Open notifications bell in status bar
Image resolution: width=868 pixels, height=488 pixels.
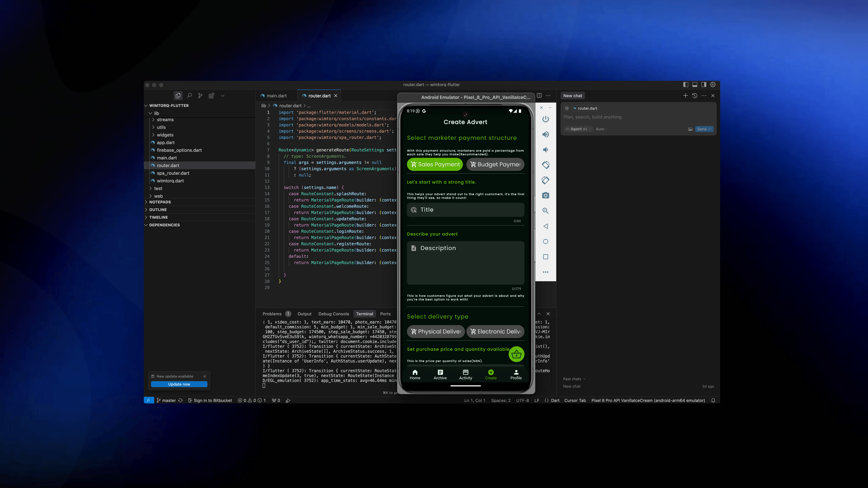point(713,400)
